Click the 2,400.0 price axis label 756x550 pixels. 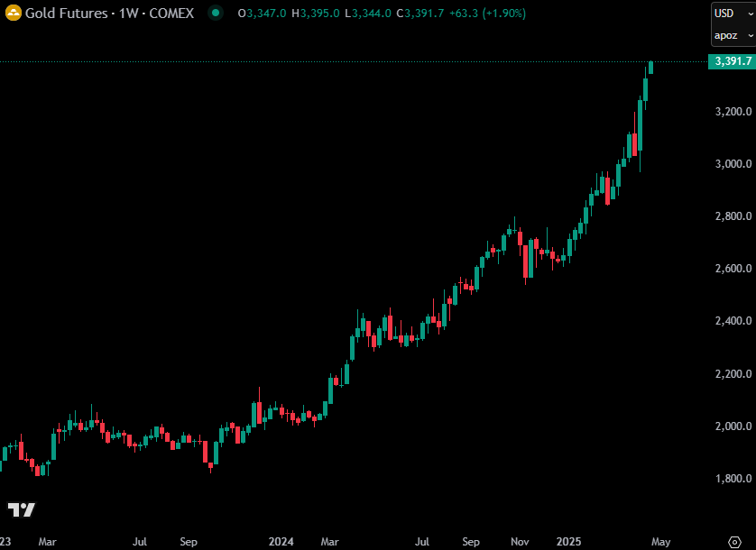pyautogui.click(x=733, y=321)
